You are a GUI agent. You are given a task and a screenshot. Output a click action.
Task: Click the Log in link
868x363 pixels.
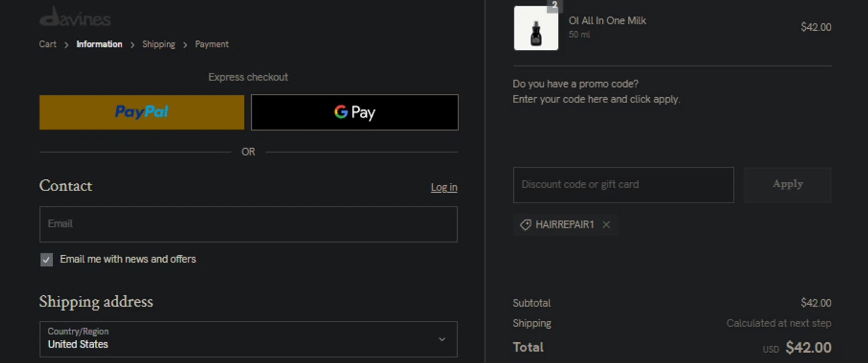(444, 187)
